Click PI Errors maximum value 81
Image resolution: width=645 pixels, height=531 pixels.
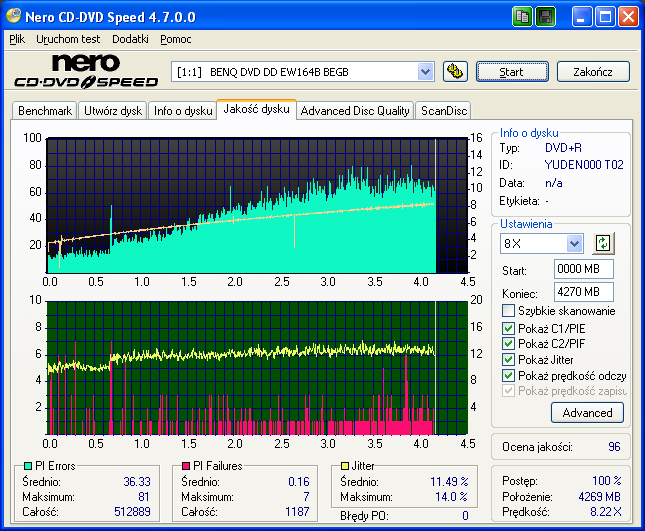coord(144,496)
